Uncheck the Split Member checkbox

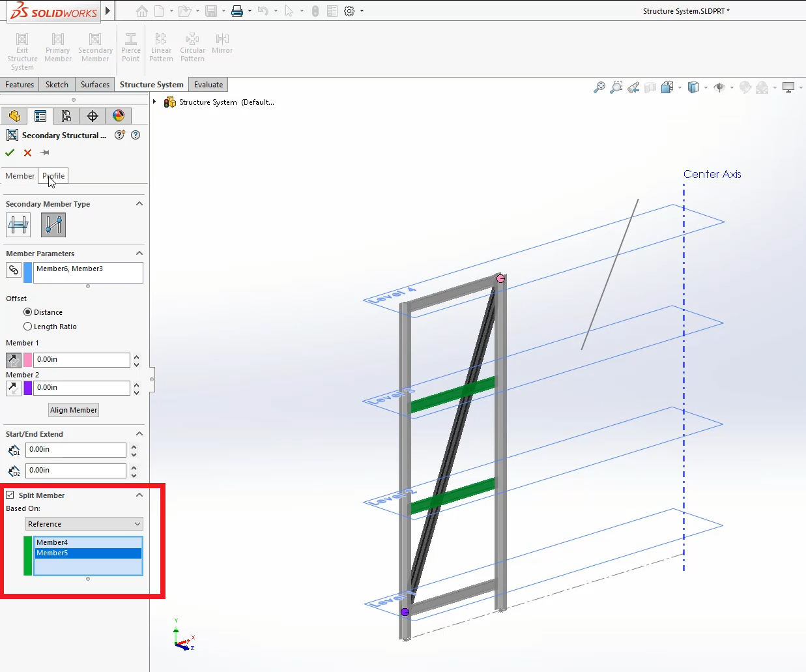click(x=10, y=495)
